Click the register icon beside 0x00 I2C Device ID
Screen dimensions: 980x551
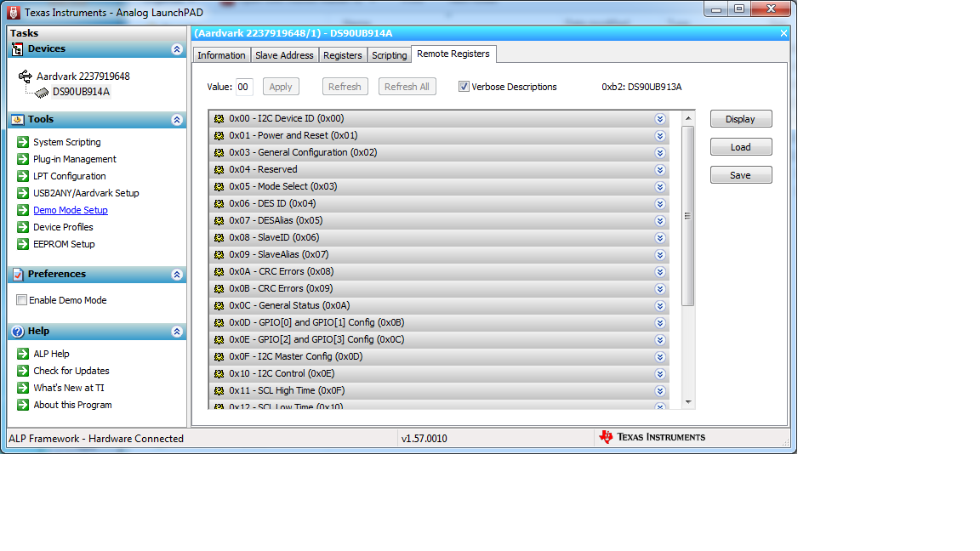219,119
